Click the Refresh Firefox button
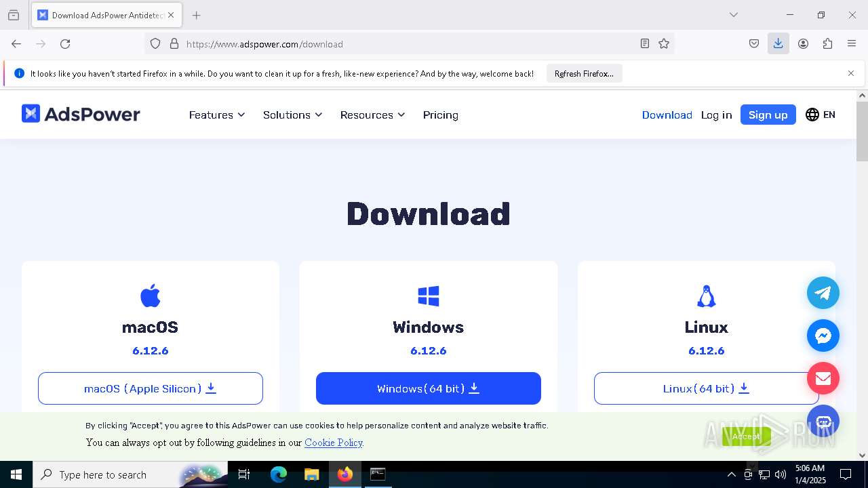The height and width of the screenshot is (488, 868). coord(584,73)
